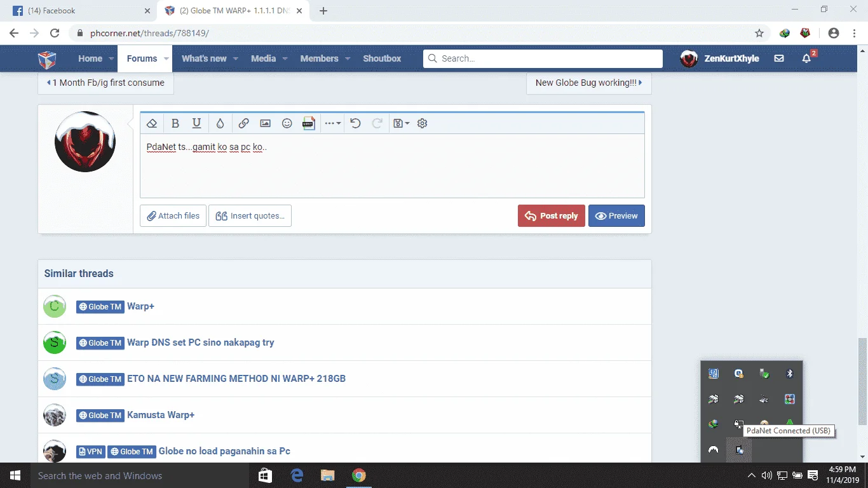Screen dimensions: 868x488
Task: Open Safely Remove Hardware tray icon
Action: 764,374
